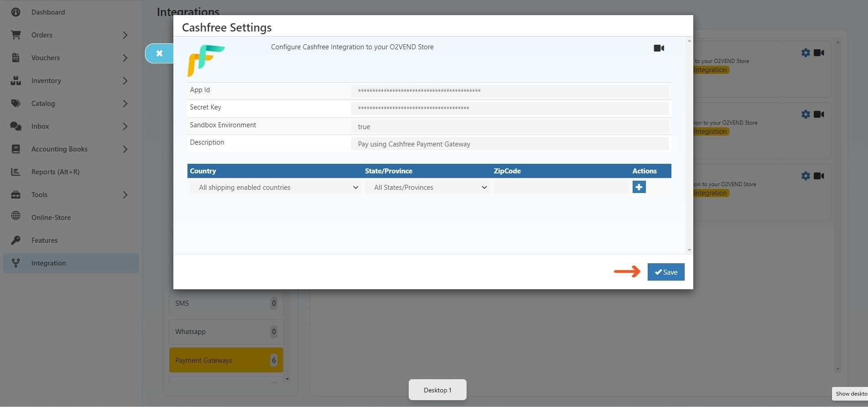This screenshot has height=407, width=868.
Task: Open settings gear of third integration card
Action: pos(806,176)
